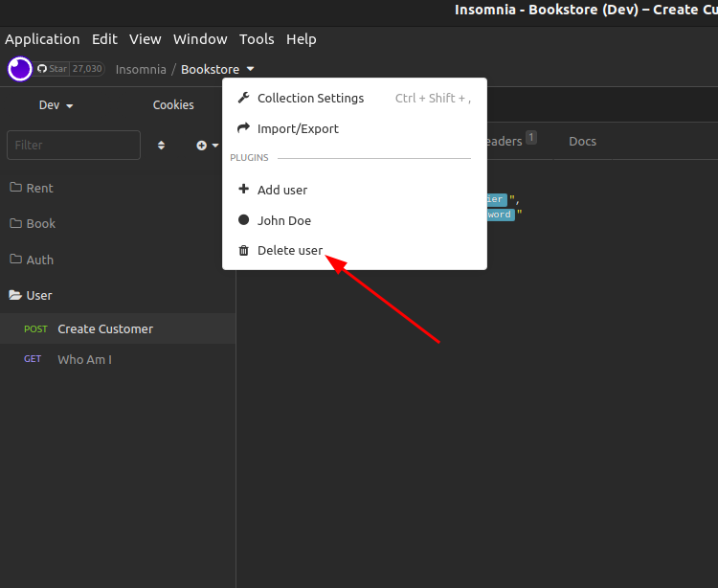Image resolution: width=718 pixels, height=588 pixels.
Task: Click the share arrow icon beside Import/Export
Action: [243, 127]
